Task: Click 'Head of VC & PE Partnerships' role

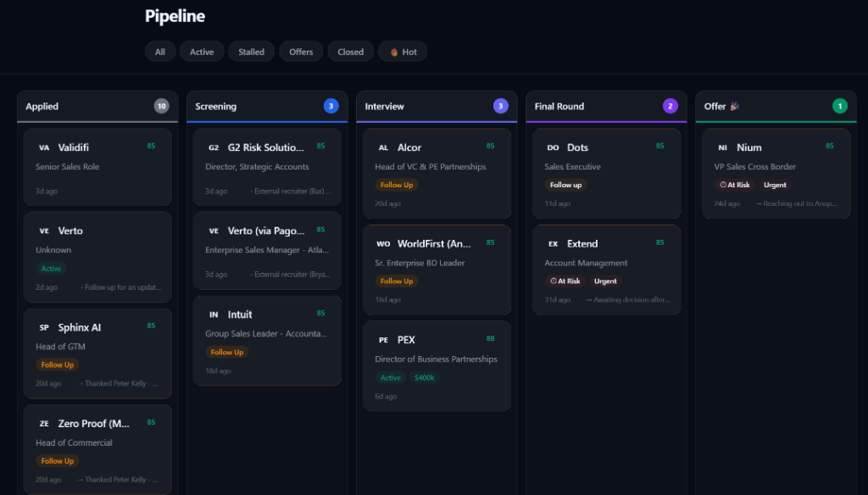Action: [x=430, y=167]
